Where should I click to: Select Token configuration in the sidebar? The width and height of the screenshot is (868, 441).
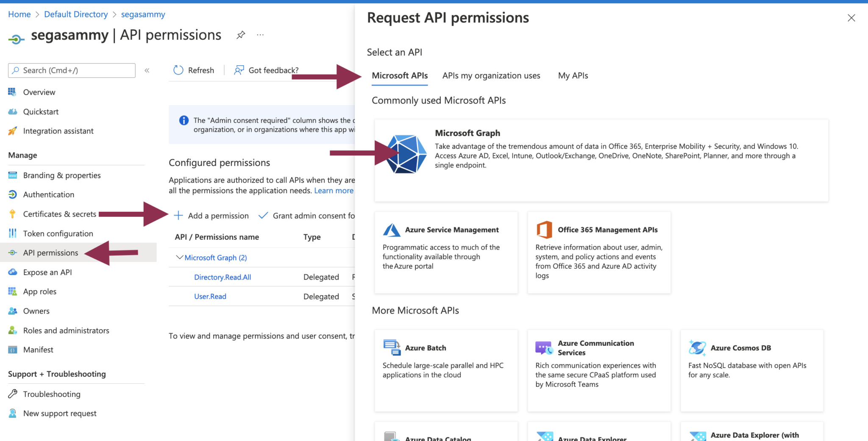(58, 233)
